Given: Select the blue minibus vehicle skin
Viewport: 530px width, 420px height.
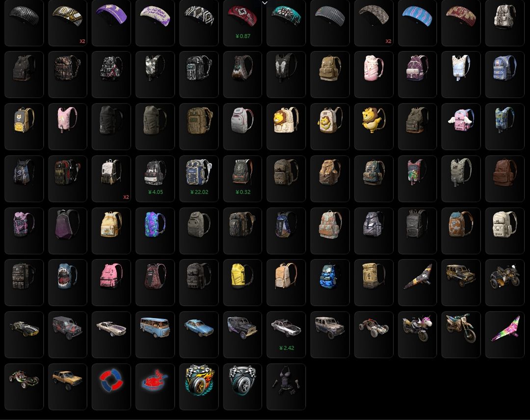Looking at the screenshot, I should click(155, 335).
